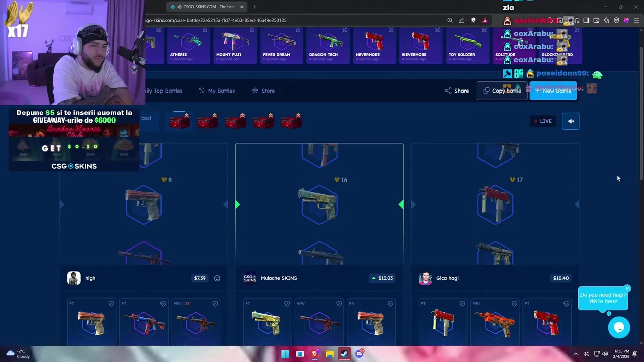
Task: Click the $7.39 total for high
Action: [200, 278]
